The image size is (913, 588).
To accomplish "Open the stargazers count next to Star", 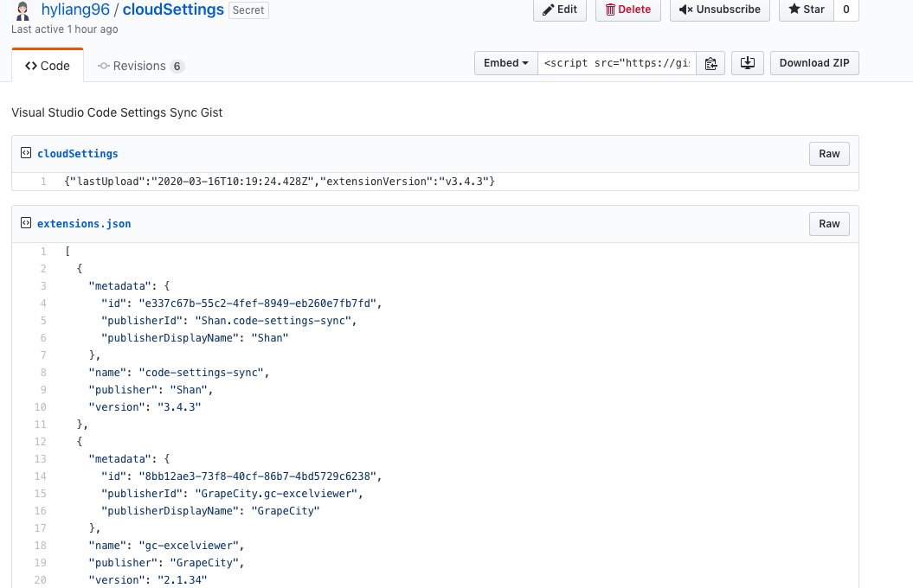I will point(845,10).
